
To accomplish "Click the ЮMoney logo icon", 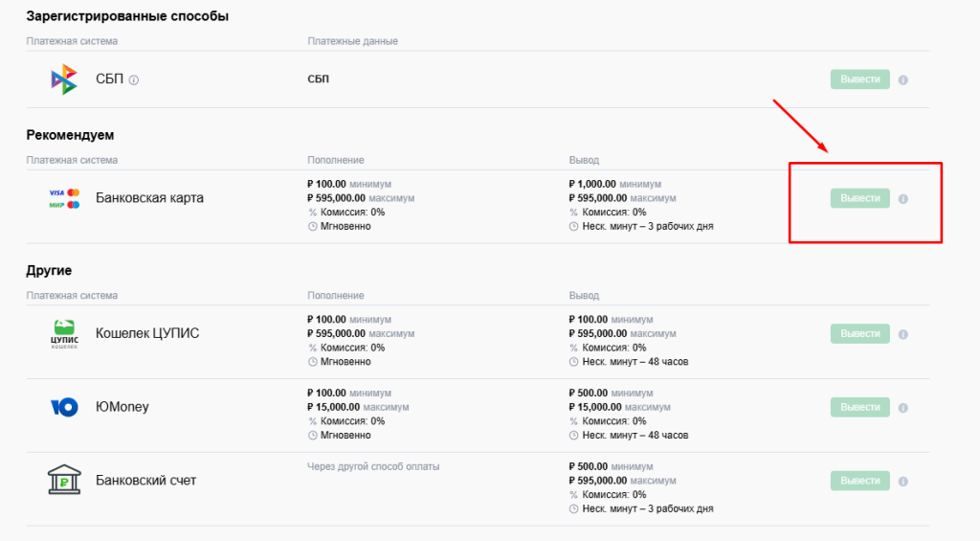I will pyautogui.click(x=64, y=407).
